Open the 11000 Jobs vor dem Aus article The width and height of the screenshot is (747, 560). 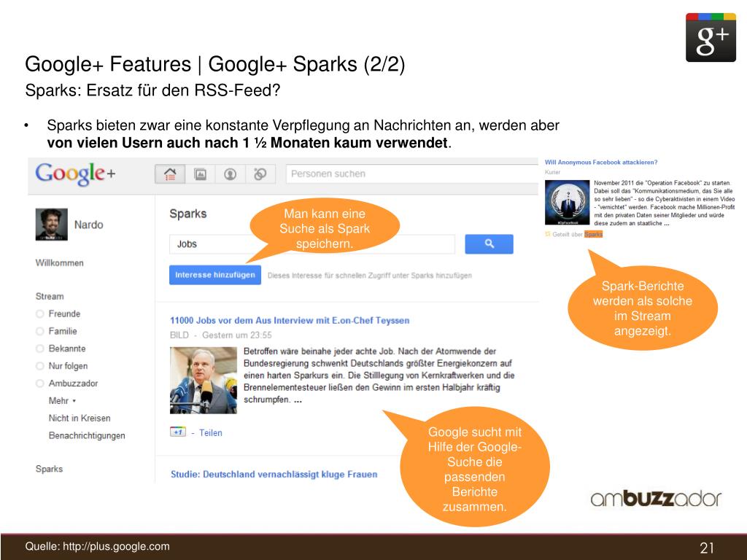[290, 321]
